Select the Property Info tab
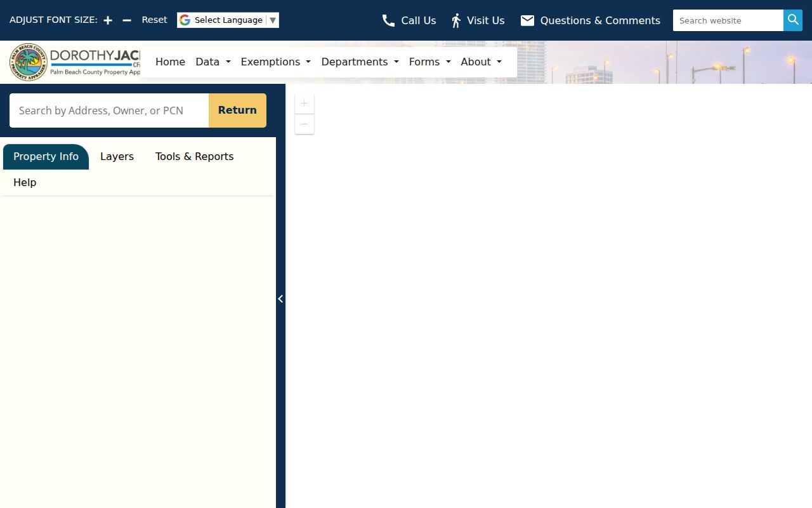The image size is (812, 508). coord(46,157)
